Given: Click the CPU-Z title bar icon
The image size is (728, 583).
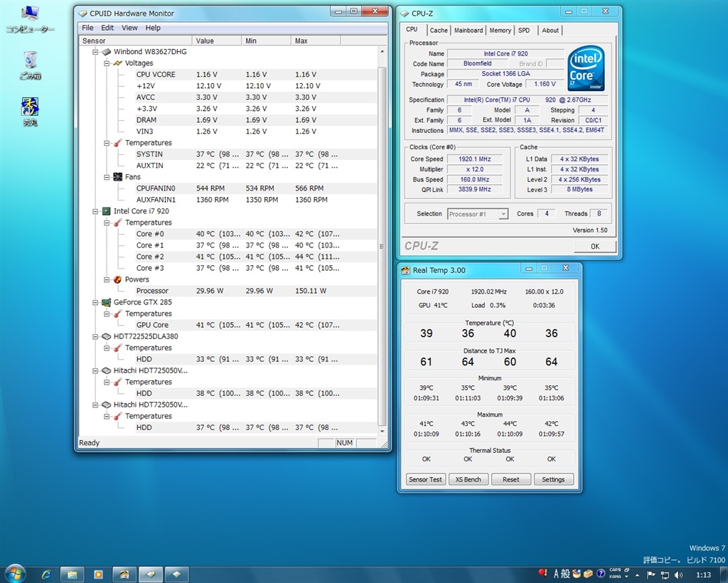Looking at the screenshot, I should point(405,14).
